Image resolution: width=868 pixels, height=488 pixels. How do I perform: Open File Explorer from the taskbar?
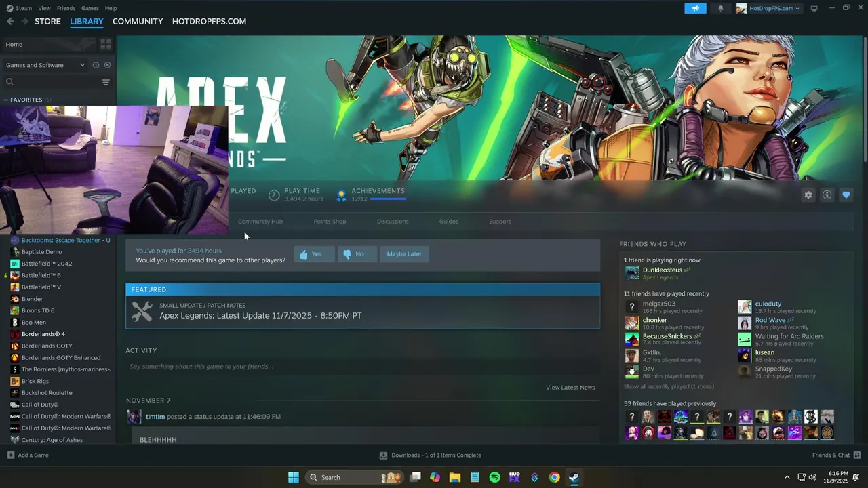coord(455,477)
